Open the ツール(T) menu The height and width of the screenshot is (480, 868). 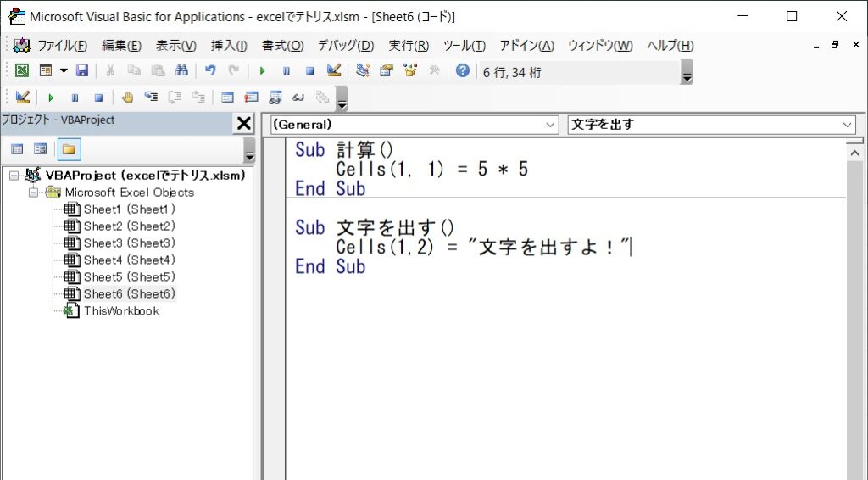465,46
